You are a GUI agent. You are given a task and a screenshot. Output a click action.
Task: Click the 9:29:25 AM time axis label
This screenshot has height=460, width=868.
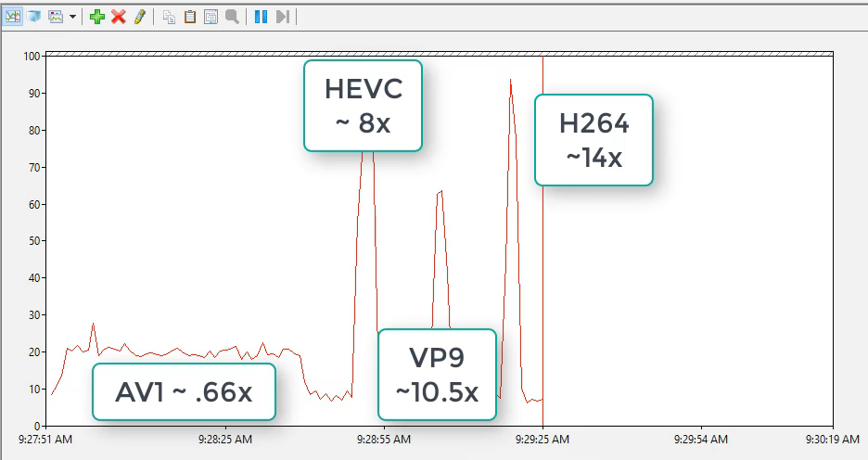[542, 440]
